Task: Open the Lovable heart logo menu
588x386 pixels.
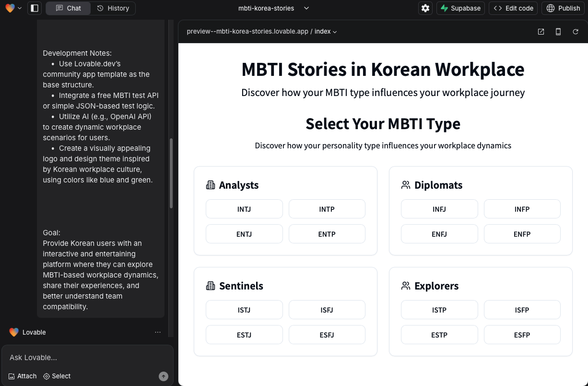Action: [x=13, y=8]
